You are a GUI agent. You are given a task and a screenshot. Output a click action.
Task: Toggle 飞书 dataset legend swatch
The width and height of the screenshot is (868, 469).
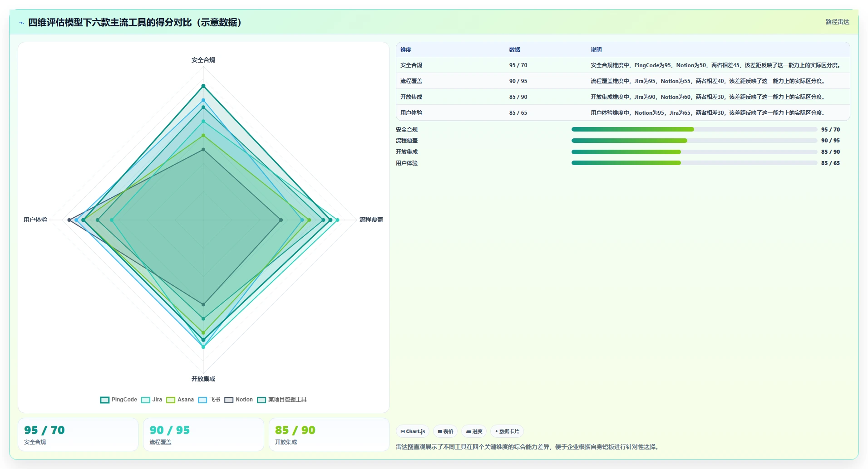[202, 400]
